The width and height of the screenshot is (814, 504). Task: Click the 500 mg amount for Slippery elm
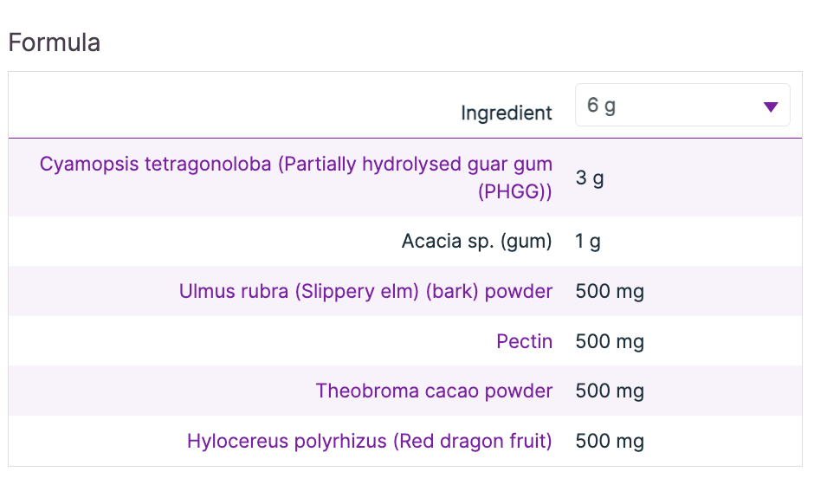[x=610, y=291]
